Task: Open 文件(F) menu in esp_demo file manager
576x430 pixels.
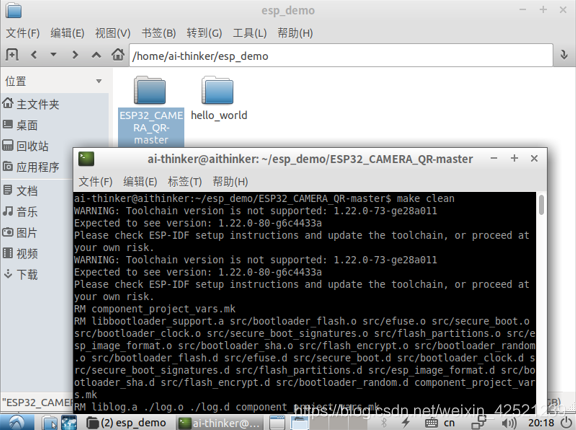Action: click(x=22, y=33)
